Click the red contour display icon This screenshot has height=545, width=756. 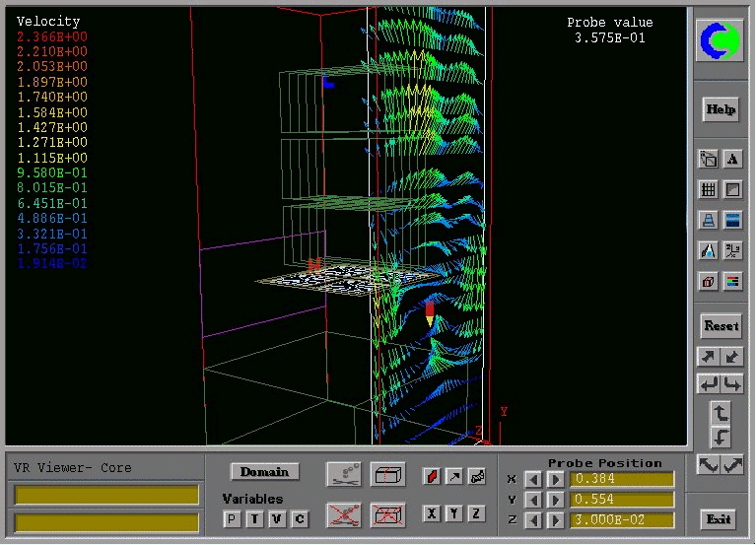pos(432,477)
